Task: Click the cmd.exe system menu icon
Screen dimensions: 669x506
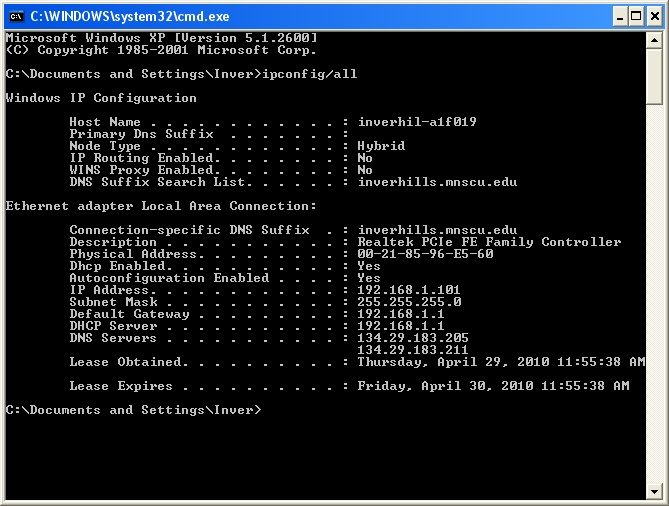Action: tap(17, 17)
